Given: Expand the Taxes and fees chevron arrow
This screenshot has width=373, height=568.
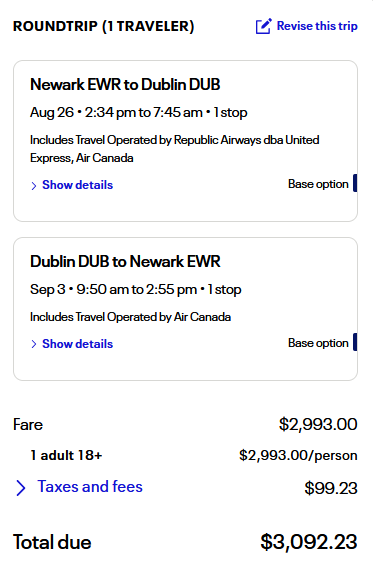Looking at the screenshot, I should [x=21, y=488].
